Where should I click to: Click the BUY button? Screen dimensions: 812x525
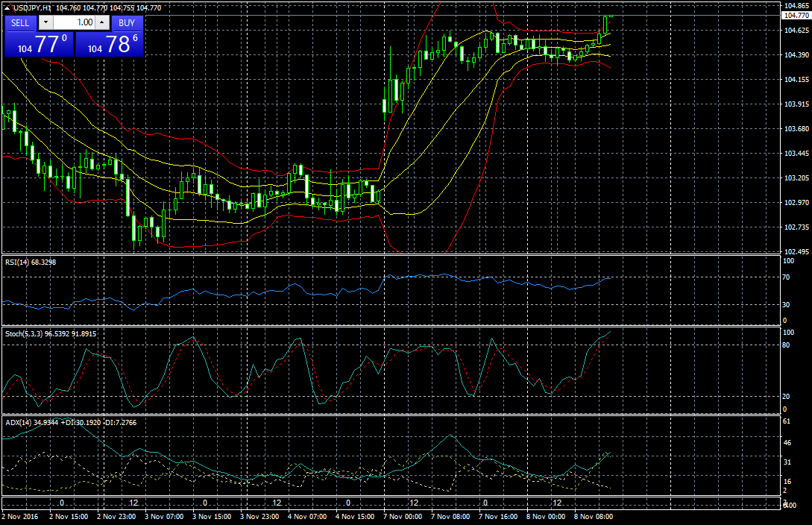[126, 22]
